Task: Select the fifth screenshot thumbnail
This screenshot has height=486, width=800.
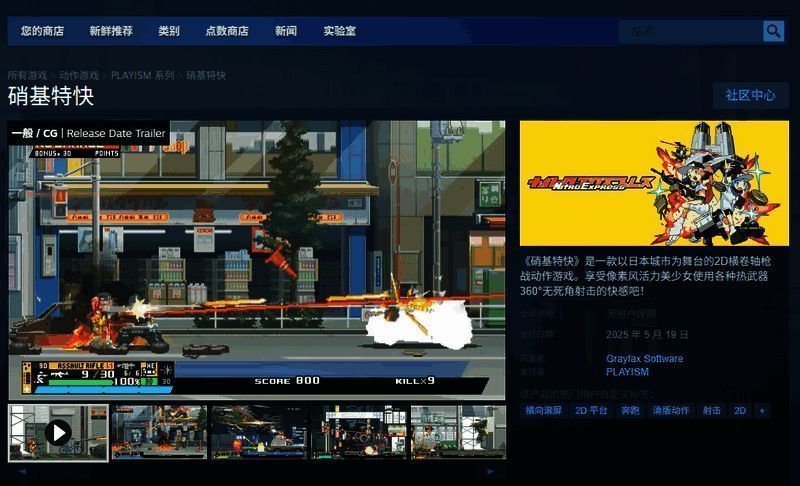Action: pos(459,432)
